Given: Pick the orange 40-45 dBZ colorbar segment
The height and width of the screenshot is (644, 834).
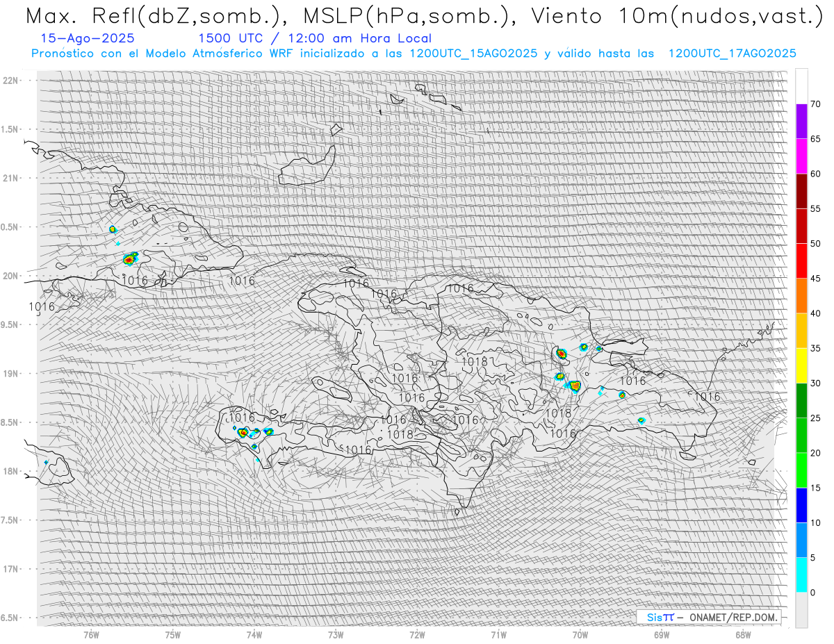Looking at the screenshot, I should click(801, 296).
